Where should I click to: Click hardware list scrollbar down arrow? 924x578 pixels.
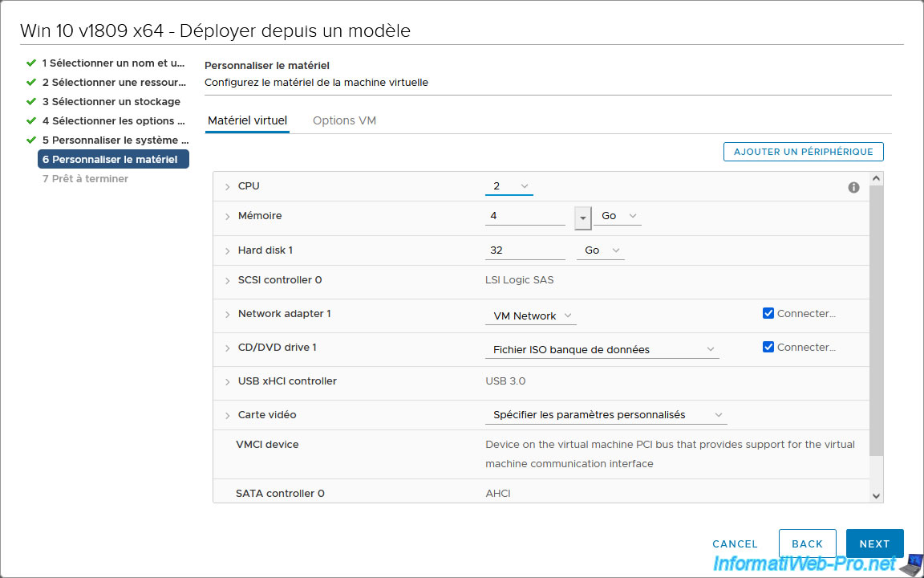pyautogui.click(x=876, y=496)
